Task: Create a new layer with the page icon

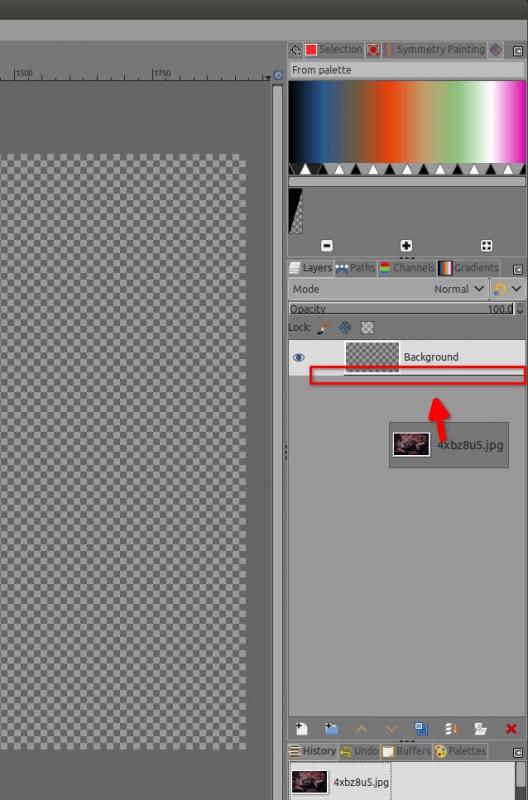Action: coord(301,728)
